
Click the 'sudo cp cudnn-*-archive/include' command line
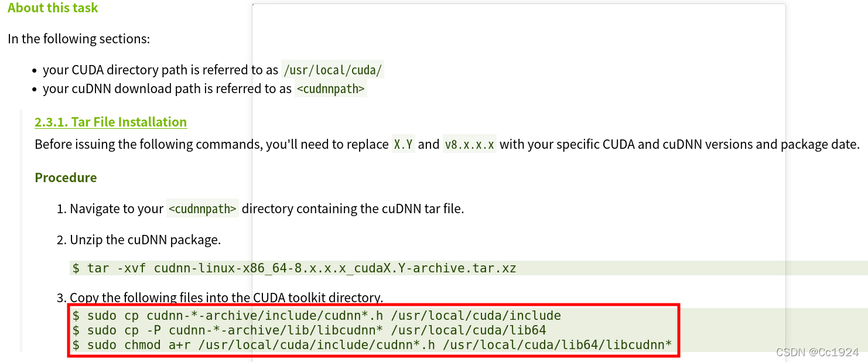coord(316,316)
